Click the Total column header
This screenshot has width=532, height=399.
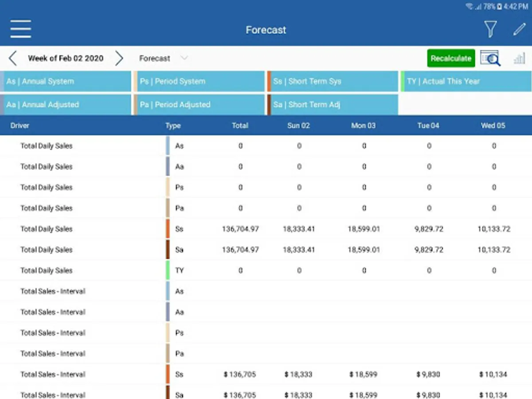(x=240, y=125)
